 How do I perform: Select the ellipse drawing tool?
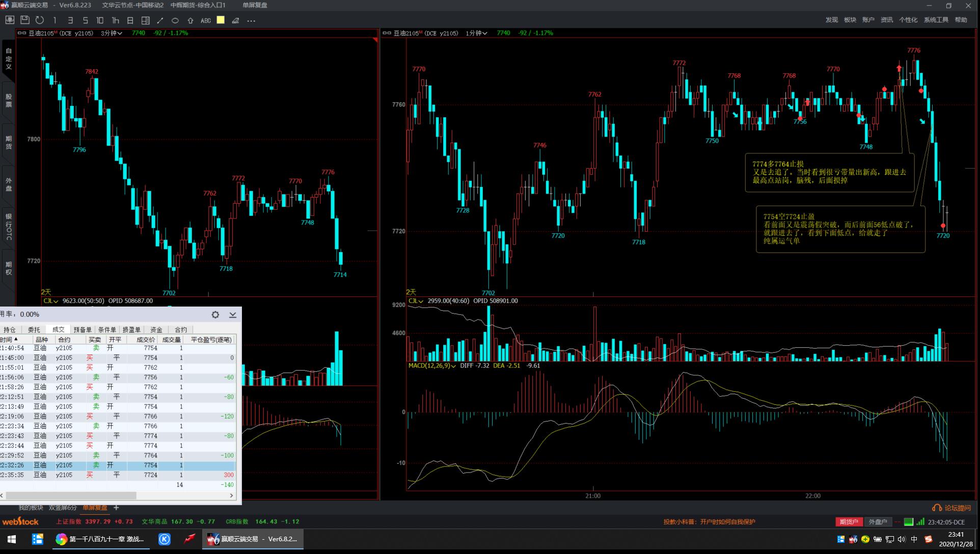[x=175, y=20]
